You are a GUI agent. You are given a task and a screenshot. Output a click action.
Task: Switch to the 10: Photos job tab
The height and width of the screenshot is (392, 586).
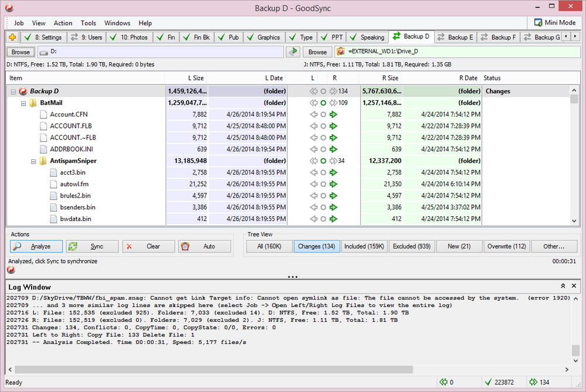[x=130, y=38]
